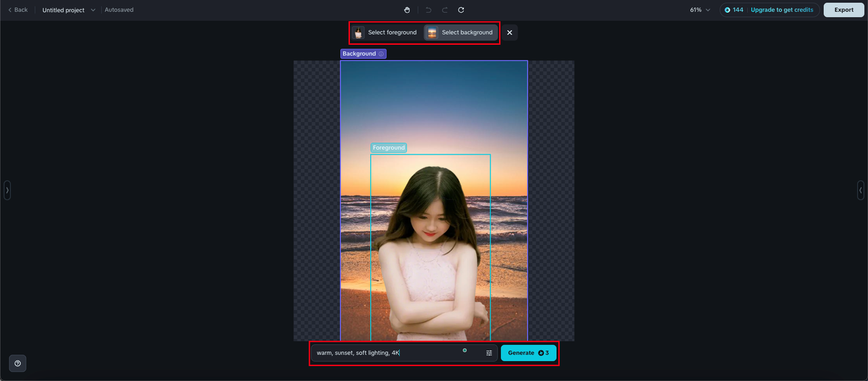Screen dimensions: 868x381
Task: Close the foreground/background selection bar
Action: pyautogui.click(x=510, y=33)
